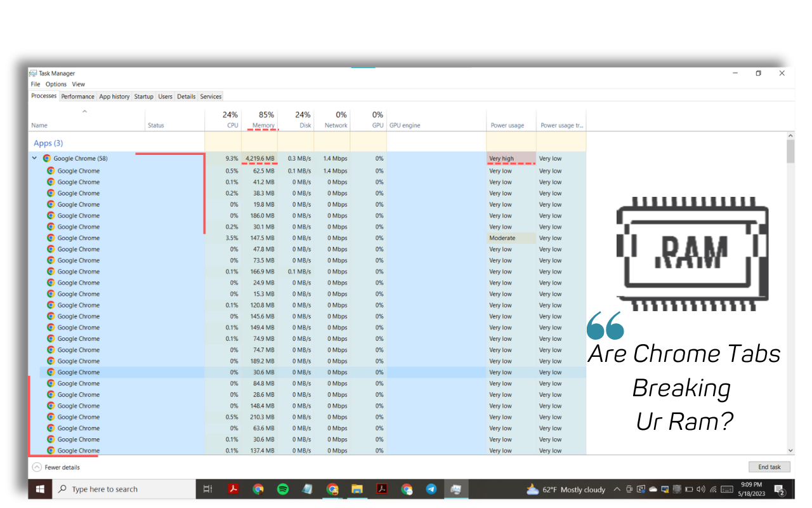Select the Chrome row using 148.4 MB
This screenshot has height=508, width=812.
pos(307,406)
